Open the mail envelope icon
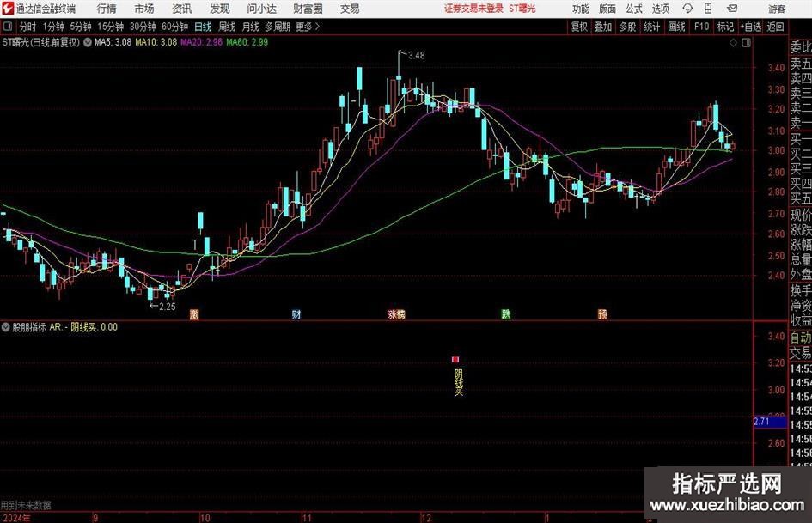The image size is (812, 523). pos(732,9)
